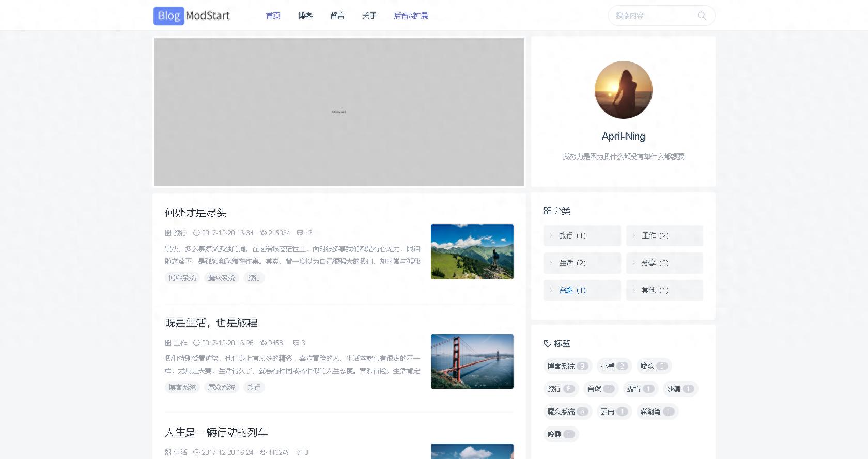Click the name April-Ning
Screen dimensions: 868x459
coord(623,136)
